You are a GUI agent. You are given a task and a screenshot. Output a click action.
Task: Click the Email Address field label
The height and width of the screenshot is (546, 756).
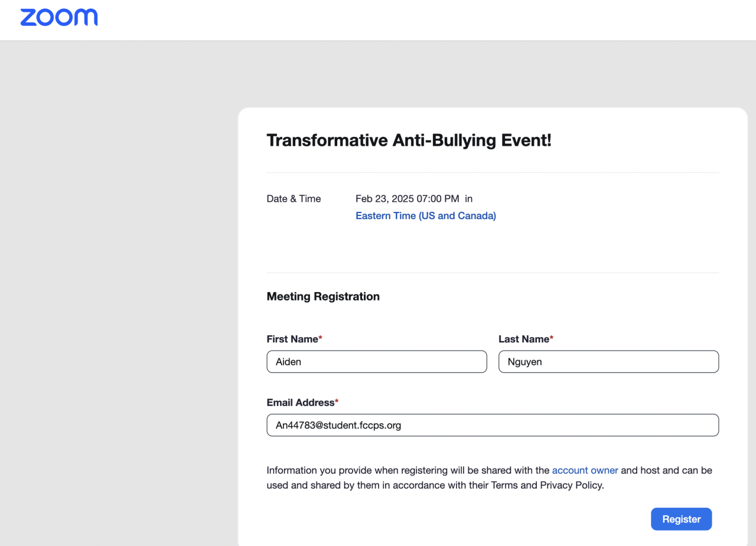(x=300, y=403)
